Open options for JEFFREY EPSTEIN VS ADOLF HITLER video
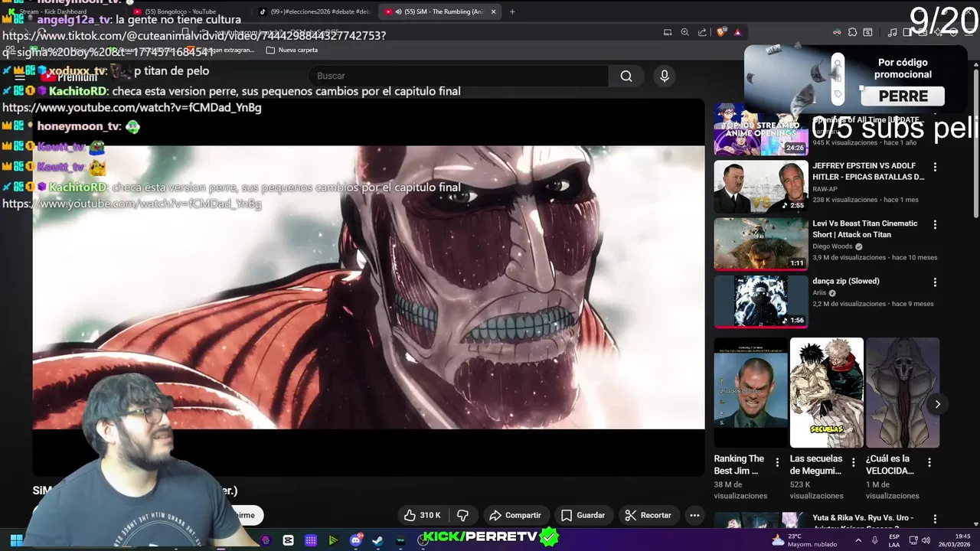This screenshot has width=980, height=551. [935, 167]
